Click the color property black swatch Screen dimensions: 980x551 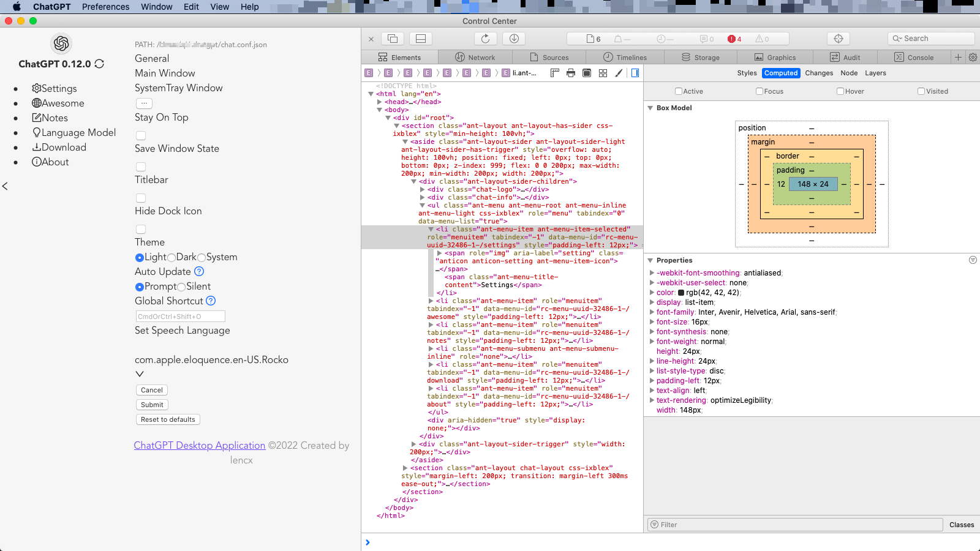coord(681,293)
